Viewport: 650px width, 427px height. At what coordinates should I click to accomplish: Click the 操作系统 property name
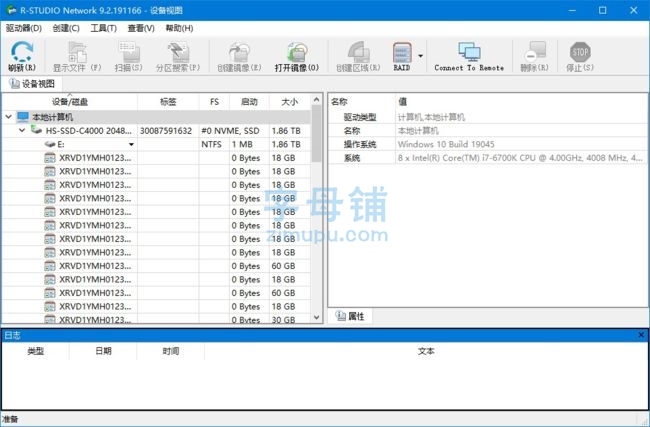360,144
